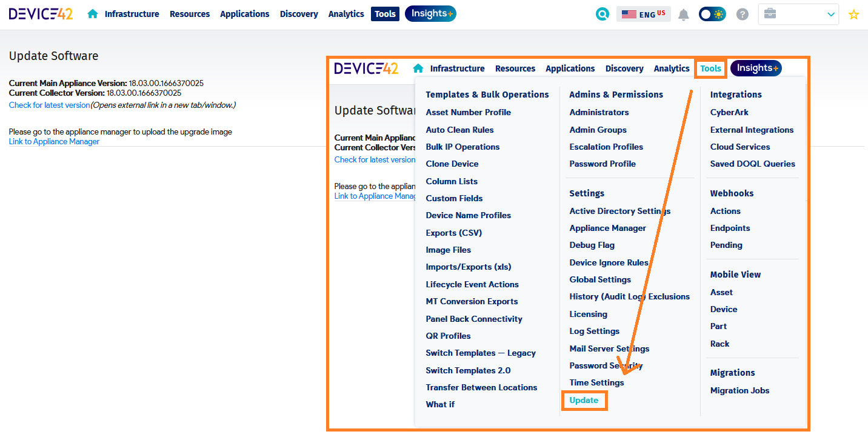Open Rack under Mobile View

pyautogui.click(x=719, y=344)
